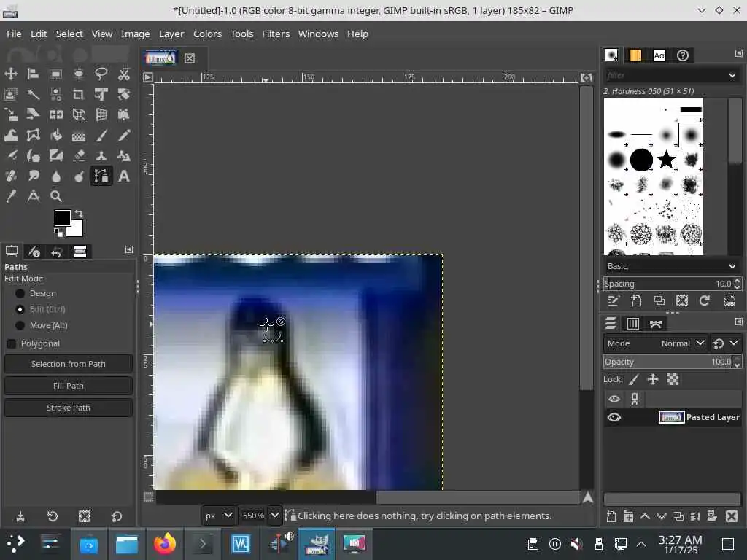The image size is (747, 560).
Task: Select the Clone stamp tool
Action: click(x=101, y=156)
